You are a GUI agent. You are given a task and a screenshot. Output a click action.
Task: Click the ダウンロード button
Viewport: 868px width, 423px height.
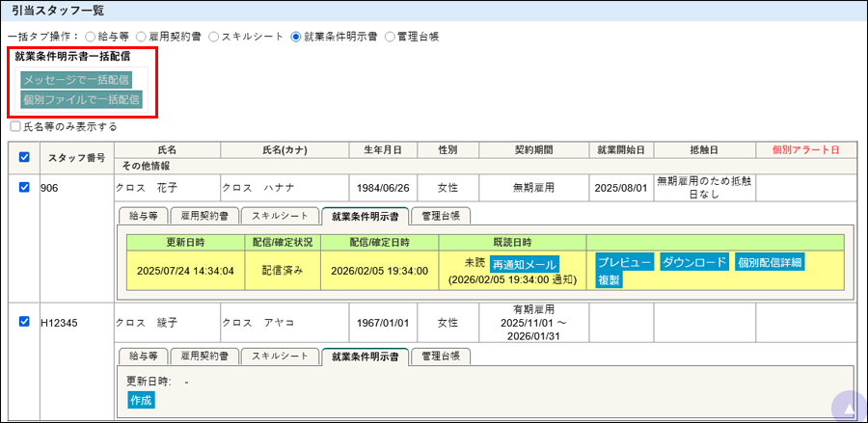pyautogui.click(x=694, y=262)
